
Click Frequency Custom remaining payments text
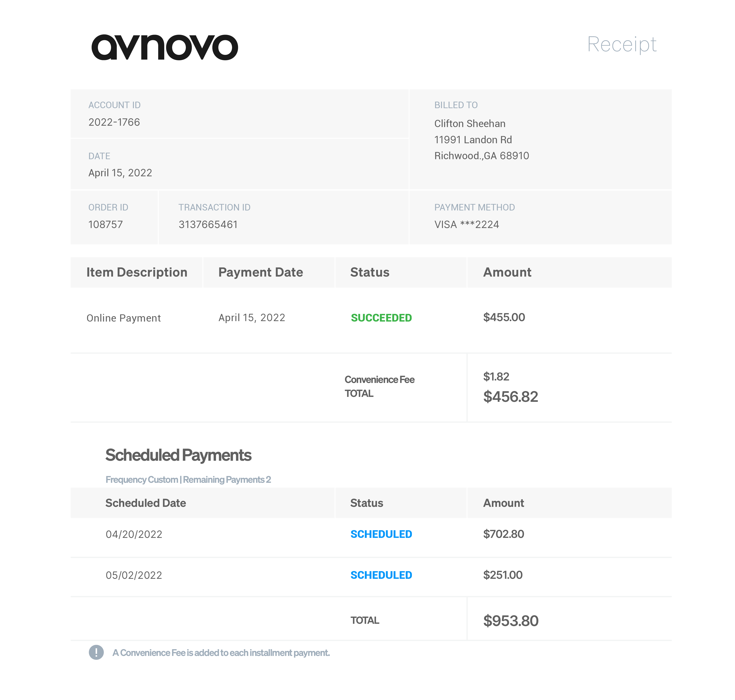188,479
